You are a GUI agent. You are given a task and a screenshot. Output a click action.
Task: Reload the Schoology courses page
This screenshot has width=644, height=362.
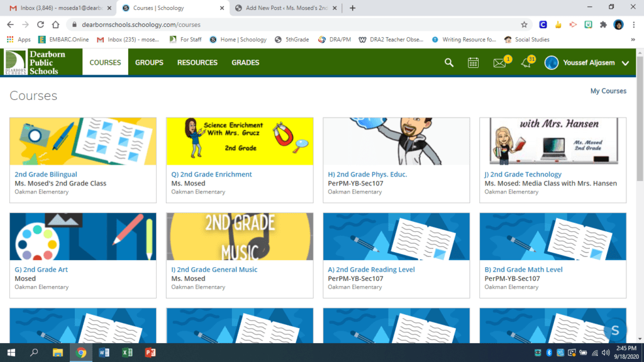40,25
